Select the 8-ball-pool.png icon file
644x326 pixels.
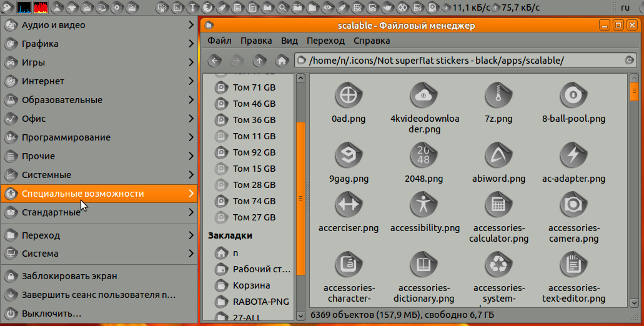(573, 96)
